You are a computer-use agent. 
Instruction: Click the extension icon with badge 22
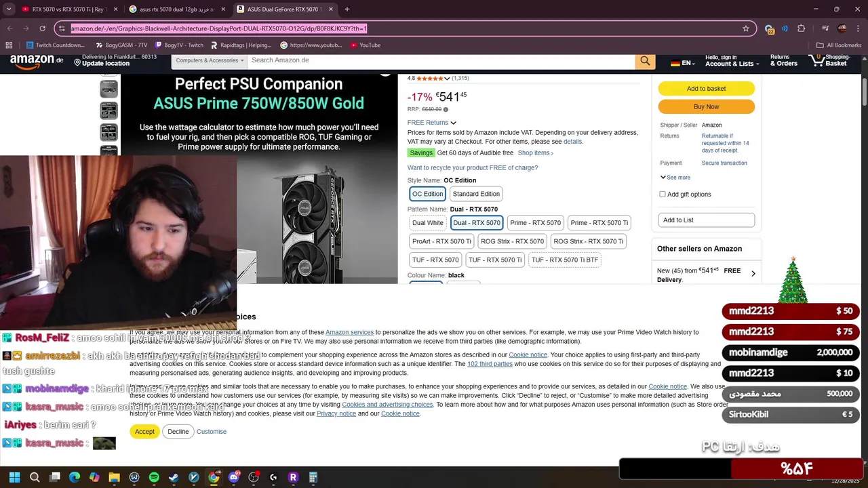[x=769, y=29]
